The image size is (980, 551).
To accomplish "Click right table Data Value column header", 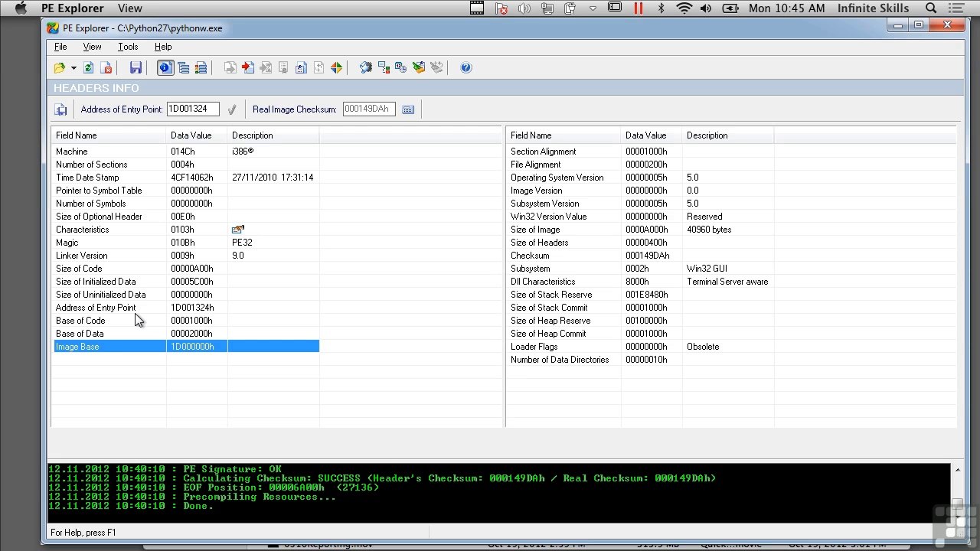I will coord(652,135).
